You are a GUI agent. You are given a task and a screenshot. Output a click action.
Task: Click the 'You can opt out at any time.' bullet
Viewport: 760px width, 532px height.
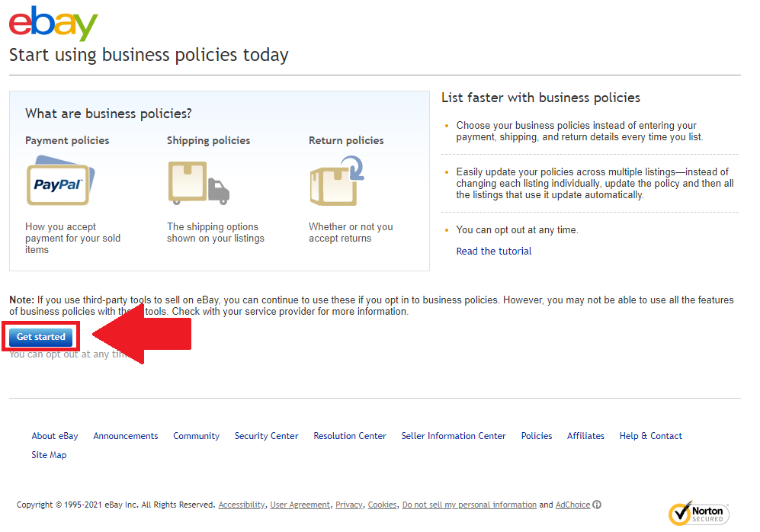point(517,229)
